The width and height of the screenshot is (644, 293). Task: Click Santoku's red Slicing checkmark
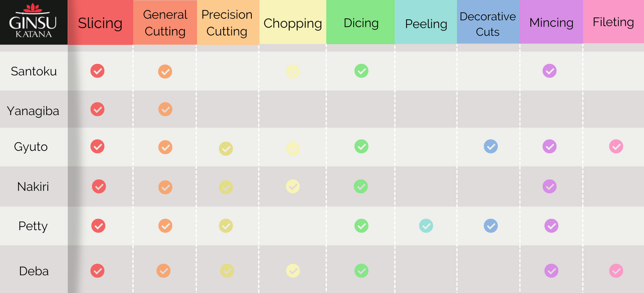(98, 71)
